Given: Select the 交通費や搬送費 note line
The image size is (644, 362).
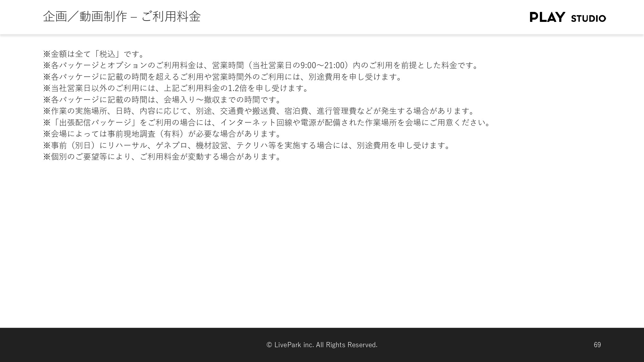Looking at the screenshot, I should point(258,111).
